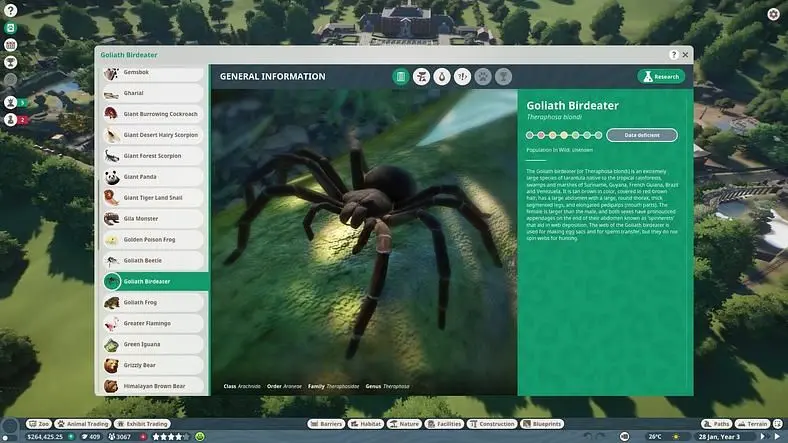Open the Zoopedia help question mark button
Viewport: 788px width, 443px height.
click(674, 55)
